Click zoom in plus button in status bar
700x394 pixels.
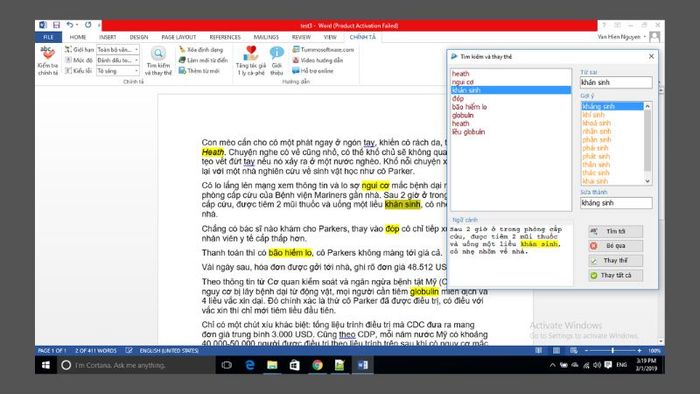coord(639,351)
